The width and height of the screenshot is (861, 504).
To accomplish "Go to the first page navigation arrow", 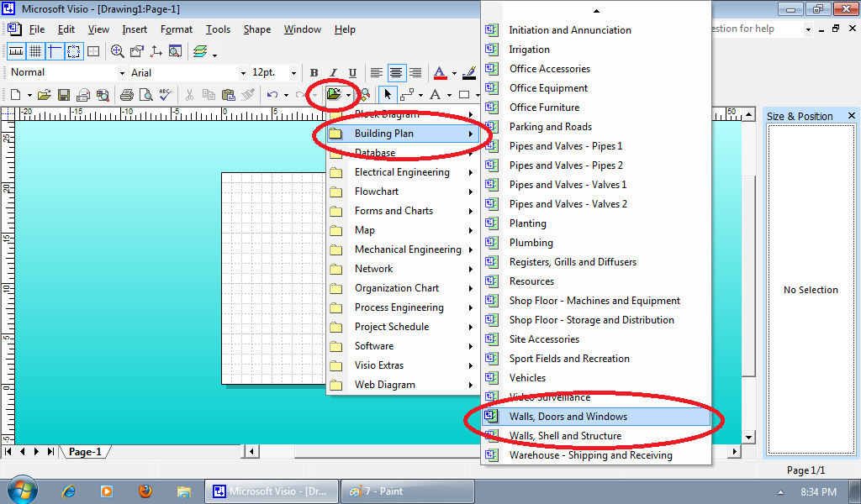I will coord(8,451).
